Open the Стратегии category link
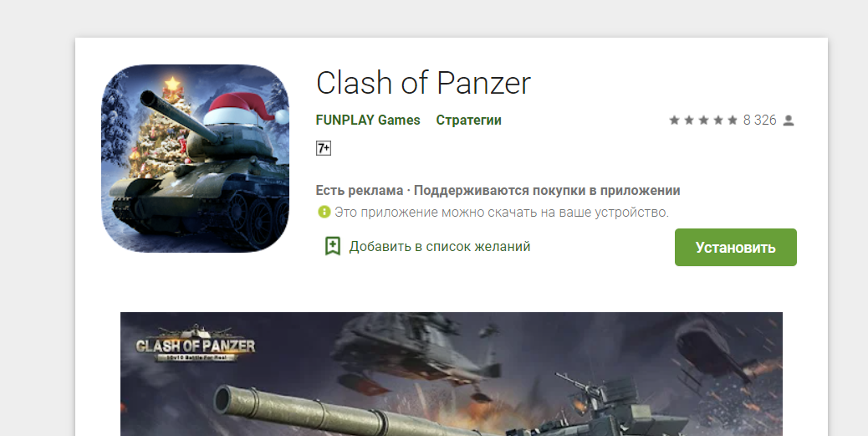 pyautogui.click(x=468, y=121)
